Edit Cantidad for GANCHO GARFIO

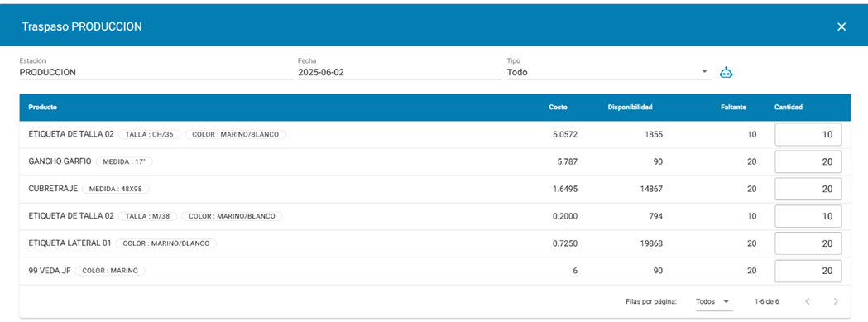pyautogui.click(x=808, y=162)
